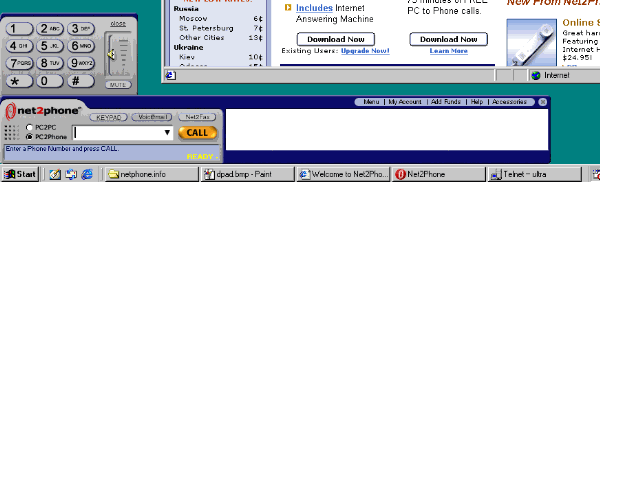
Task: Mute the call with MUTE button
Action: pos(118,85)
